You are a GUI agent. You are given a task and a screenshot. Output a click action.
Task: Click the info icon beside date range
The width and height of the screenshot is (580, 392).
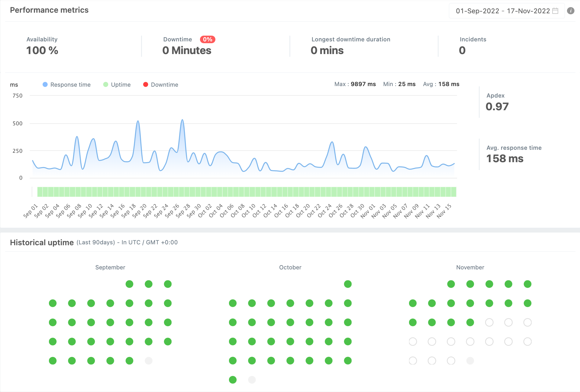570,11
